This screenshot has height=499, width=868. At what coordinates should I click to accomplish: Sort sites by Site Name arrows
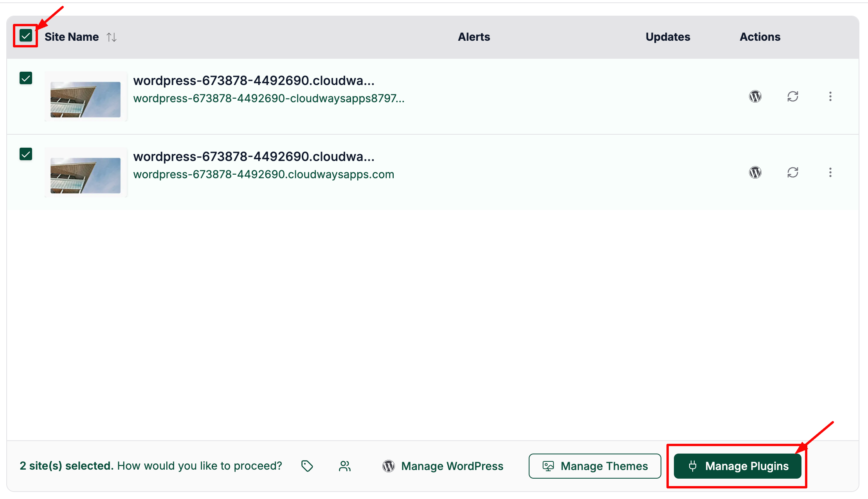(112, 37)
